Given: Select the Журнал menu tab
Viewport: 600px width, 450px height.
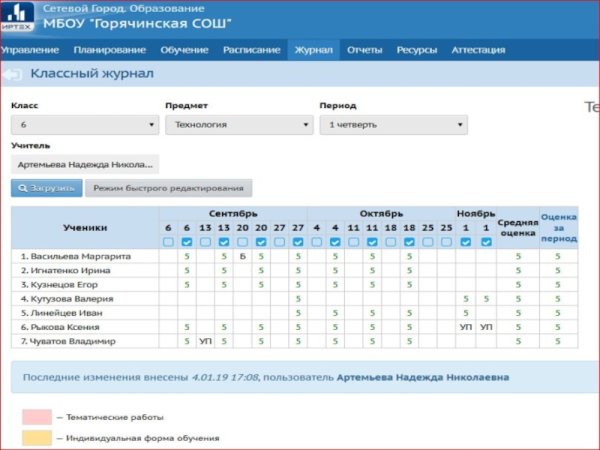Looking at the screenshot, I should [x=313, y=50].
